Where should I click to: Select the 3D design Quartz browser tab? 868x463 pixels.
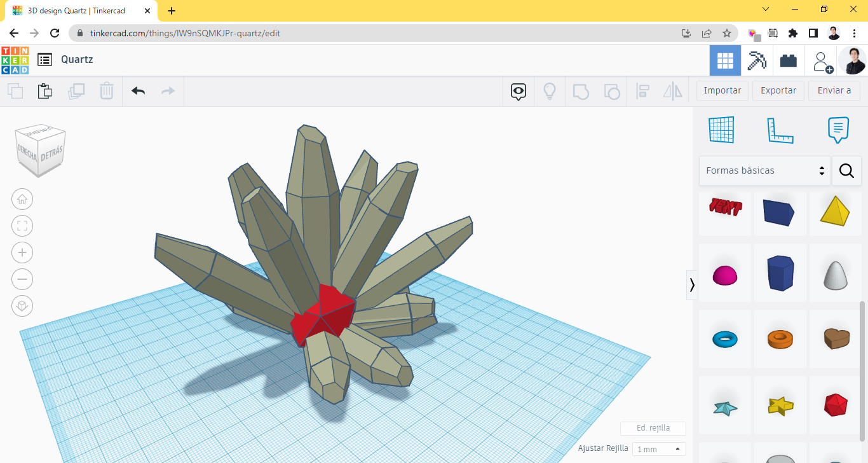click(x=76, y=10)
